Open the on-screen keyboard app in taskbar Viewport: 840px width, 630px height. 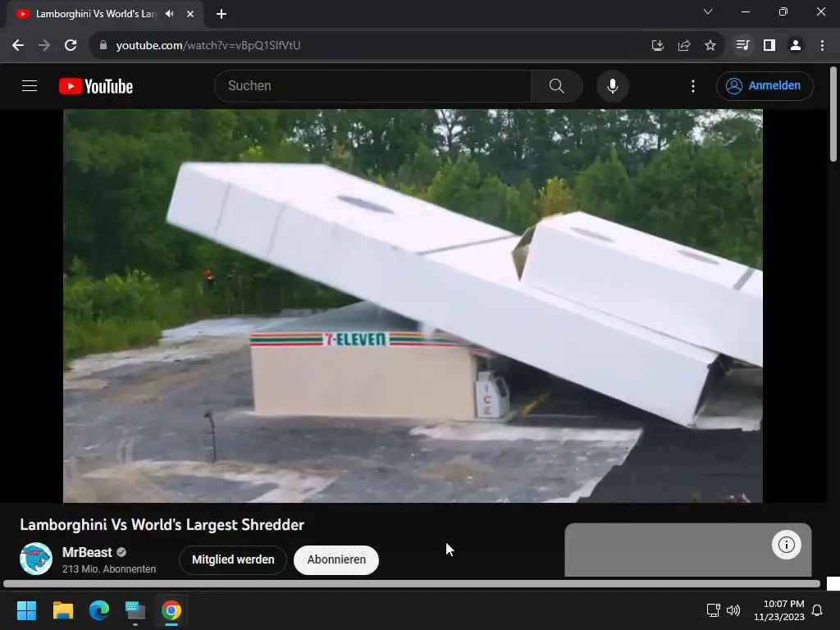tap(135, 610)
